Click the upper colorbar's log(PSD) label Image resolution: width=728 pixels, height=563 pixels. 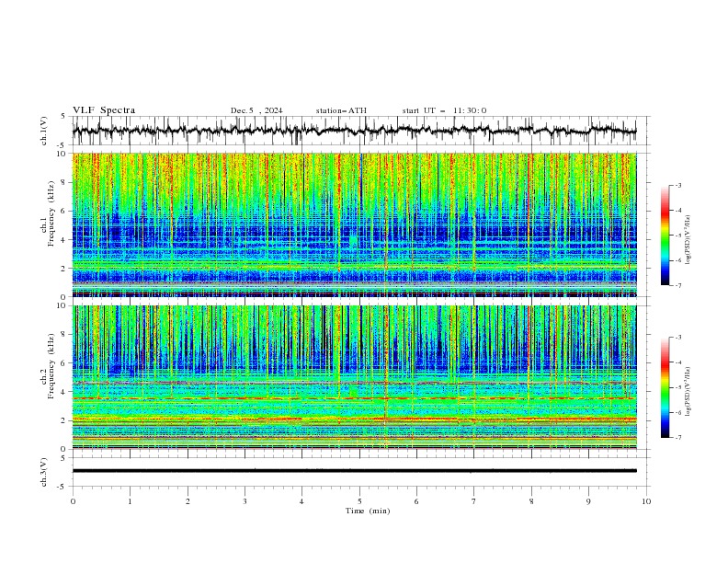(688, 240)
